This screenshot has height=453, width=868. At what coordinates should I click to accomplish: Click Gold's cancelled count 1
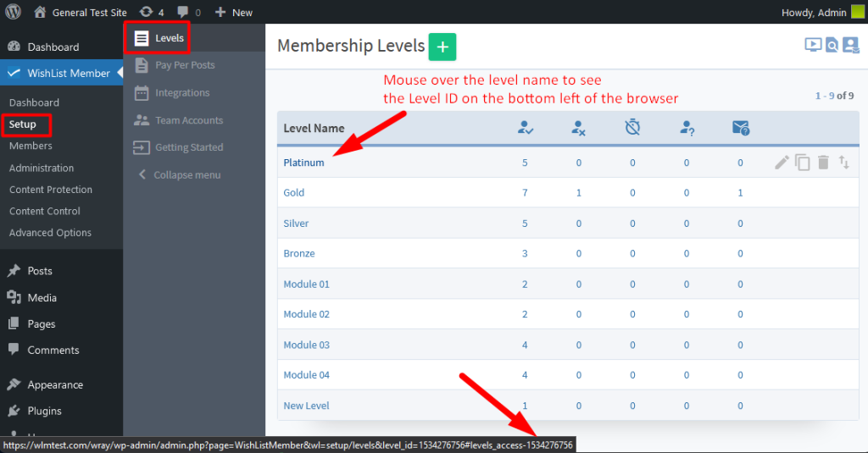(x=578, y=192)
